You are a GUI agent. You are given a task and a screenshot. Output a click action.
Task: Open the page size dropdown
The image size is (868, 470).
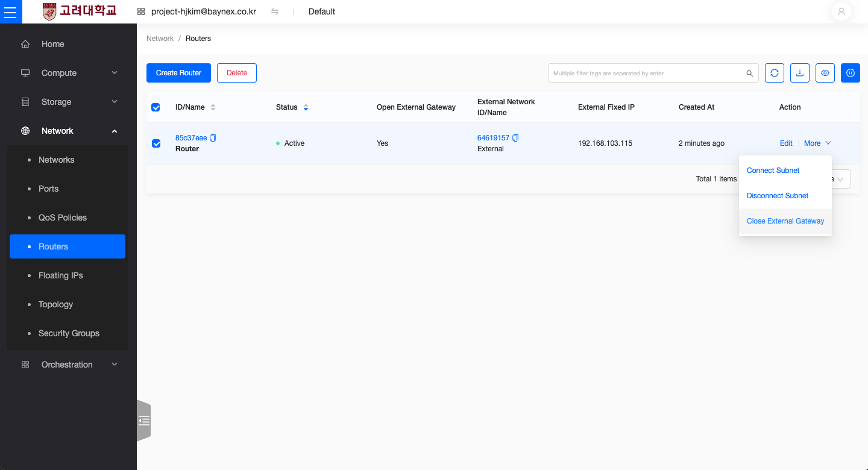coord(841,179)
